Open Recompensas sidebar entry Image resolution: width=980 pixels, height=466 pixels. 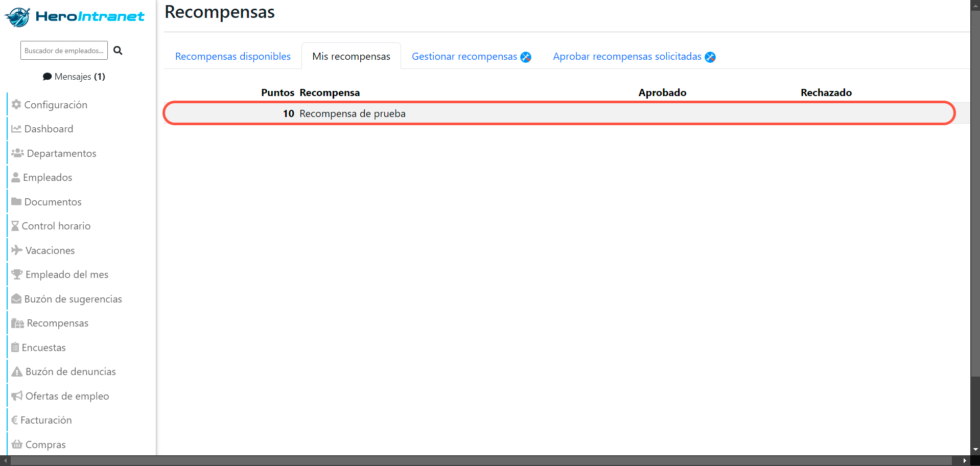tap(57, 323)
